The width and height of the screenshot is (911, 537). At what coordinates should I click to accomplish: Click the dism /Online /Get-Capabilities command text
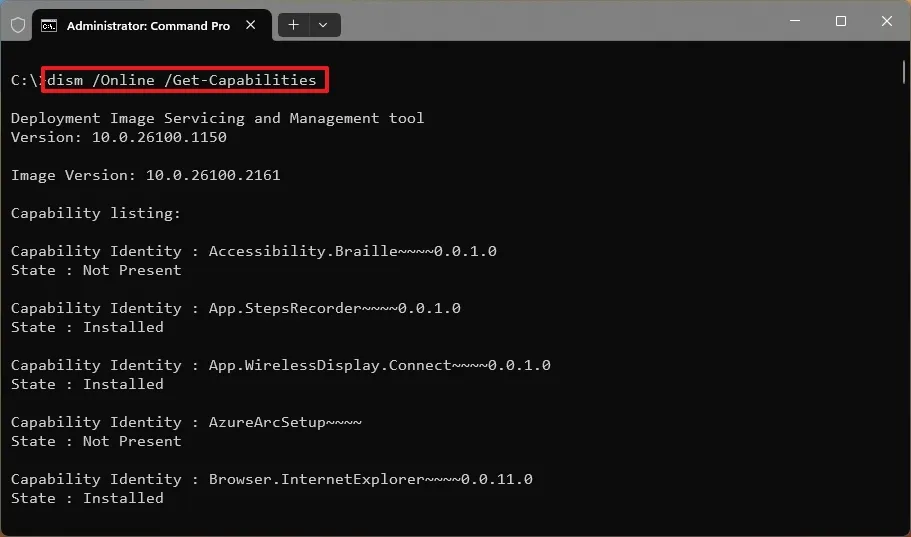tap(182, 80)
